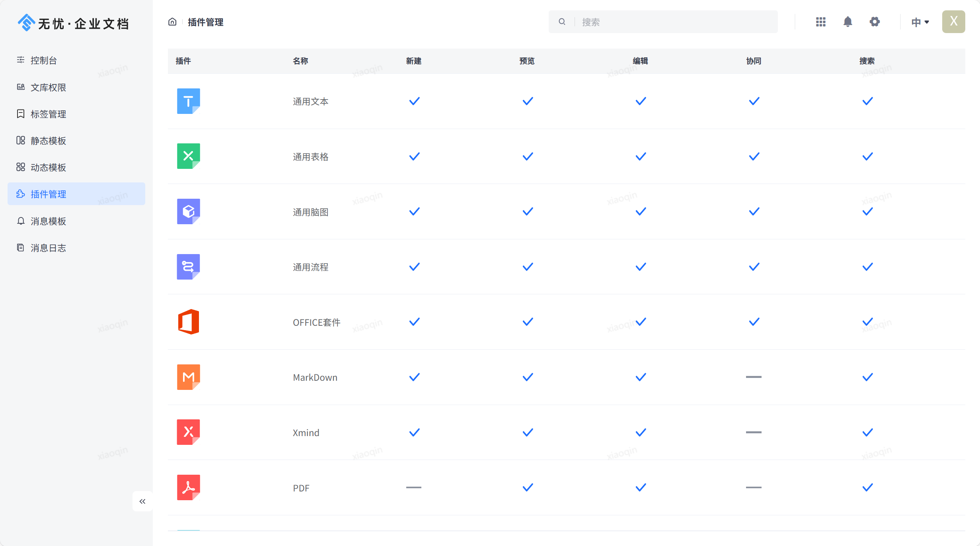
Task: Toggle 协同 dash for MarkDown
Action: pos(754,377)
